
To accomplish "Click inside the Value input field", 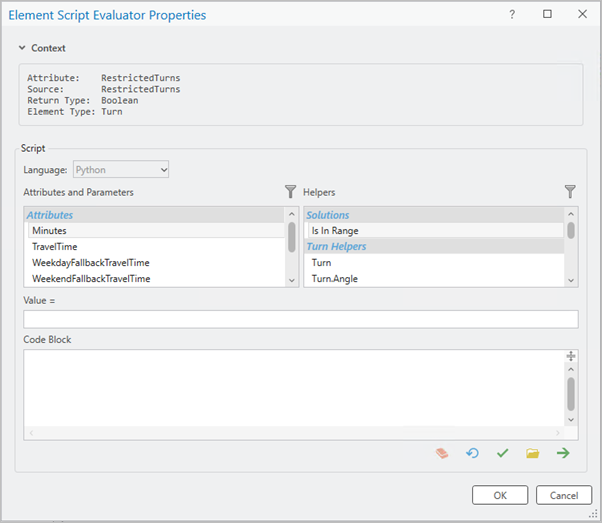I will tap(300, 319).
